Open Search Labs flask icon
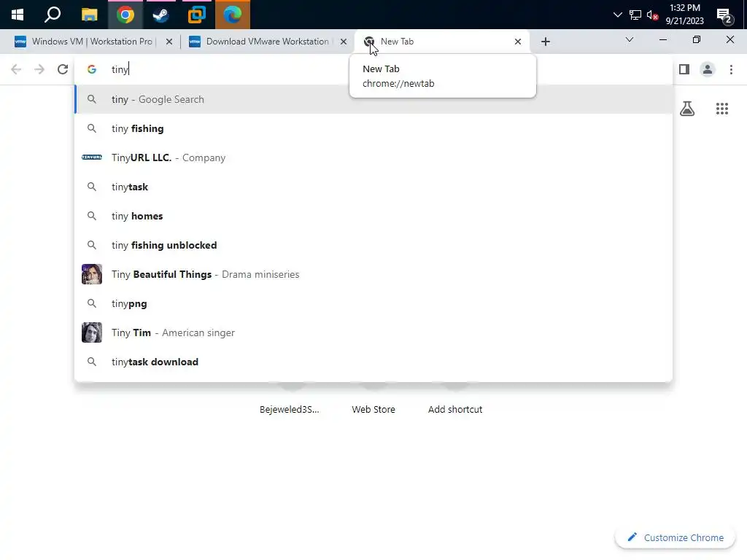Screen dimensions: 747x560 point(687,109)
